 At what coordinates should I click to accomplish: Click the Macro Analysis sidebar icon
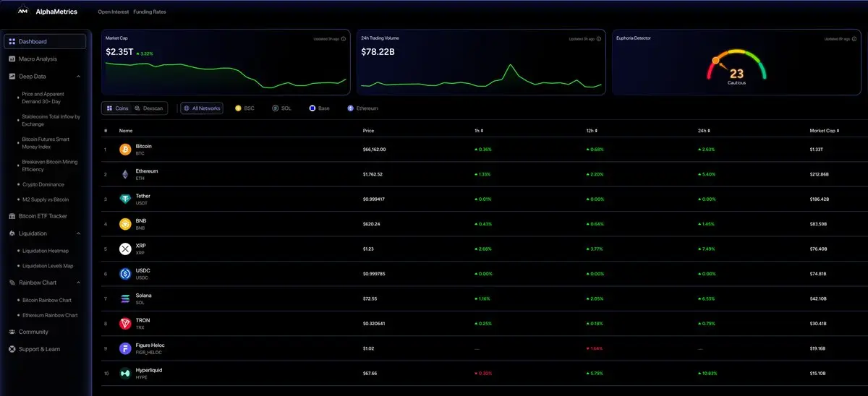coord(12,59)
